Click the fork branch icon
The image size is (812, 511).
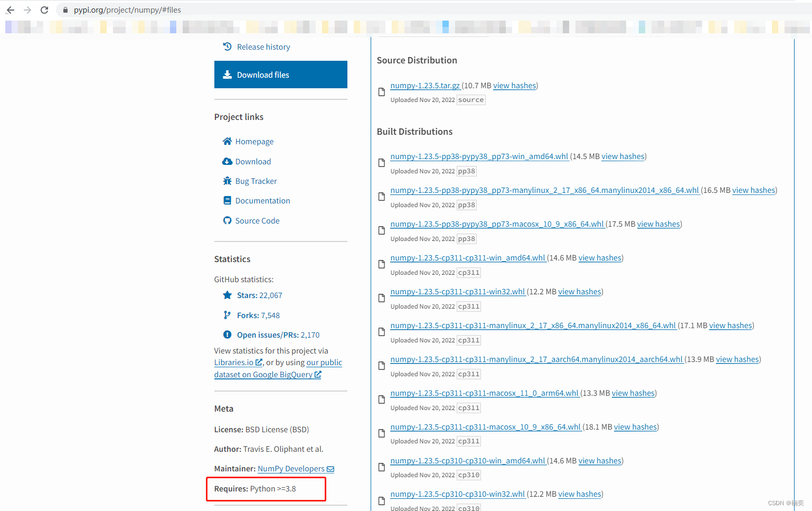point(227,315)
